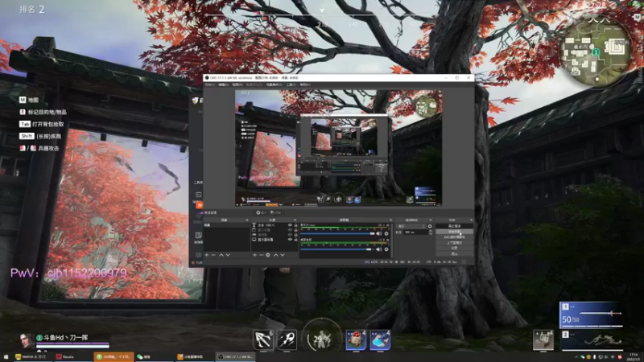The image size is (644, 362).
Task: Select the blue potion item slot in game hotbar
Action: click(380, 339)
